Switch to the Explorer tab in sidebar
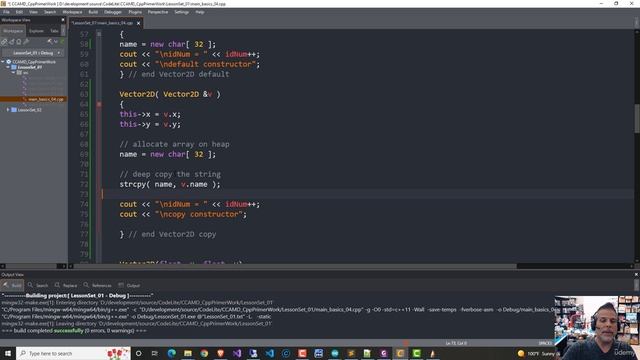640x360 pixels. tap(36, 31)
